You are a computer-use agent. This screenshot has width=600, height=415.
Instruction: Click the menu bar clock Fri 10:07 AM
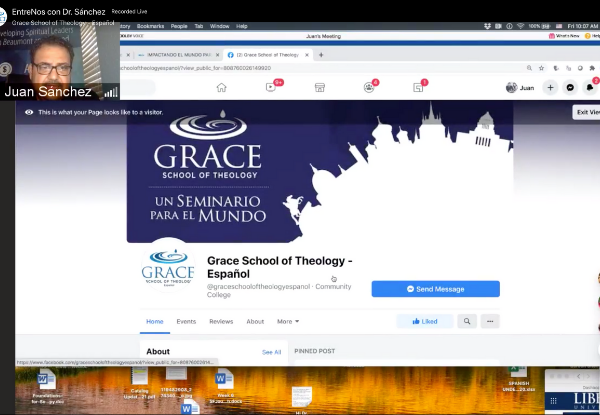[582, 26]
